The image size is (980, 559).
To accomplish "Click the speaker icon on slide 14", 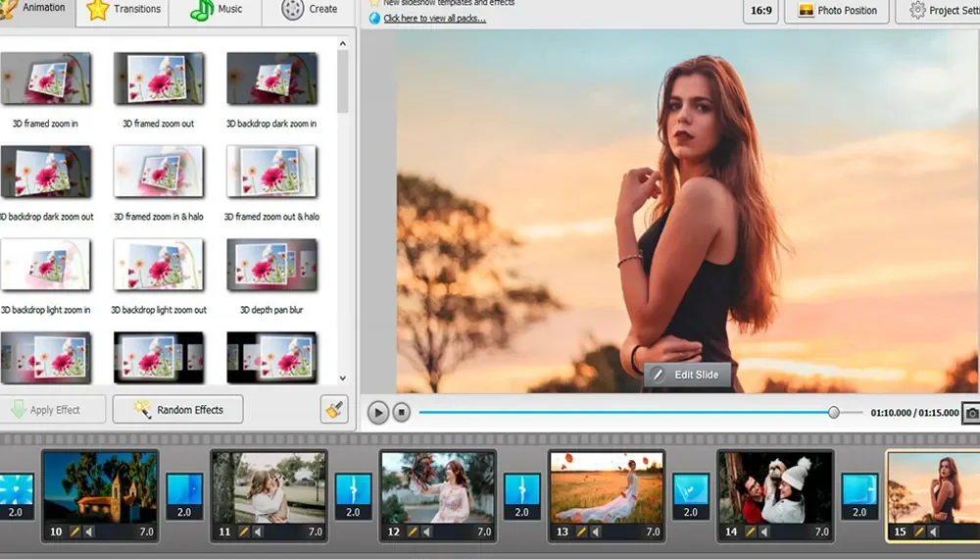I will click(x=764, y=533).
